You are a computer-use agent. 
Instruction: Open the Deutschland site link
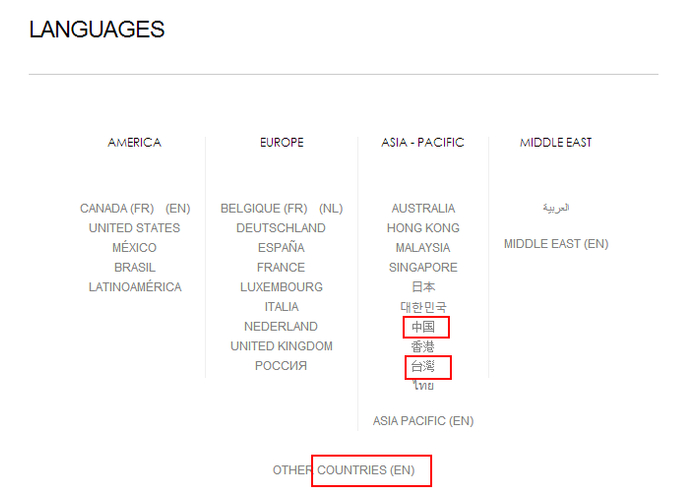tap(280, 228)
